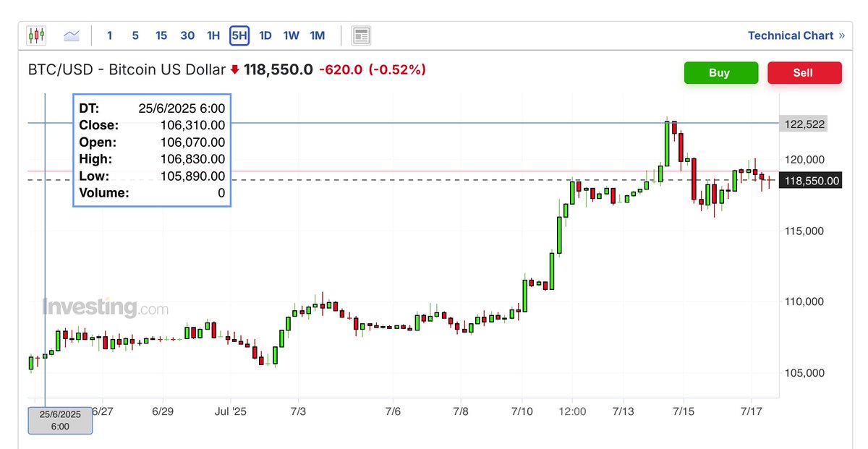Click the 7/3 date axis label
This screenshot has width=868, height=449.
click(x=298, y=411)
